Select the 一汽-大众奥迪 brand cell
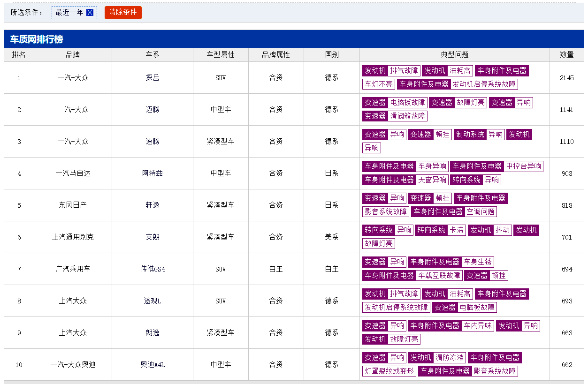 [73, 365]
